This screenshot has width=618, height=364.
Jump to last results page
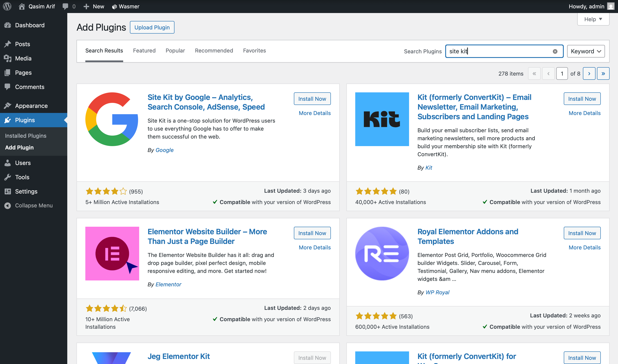point(603,74)
